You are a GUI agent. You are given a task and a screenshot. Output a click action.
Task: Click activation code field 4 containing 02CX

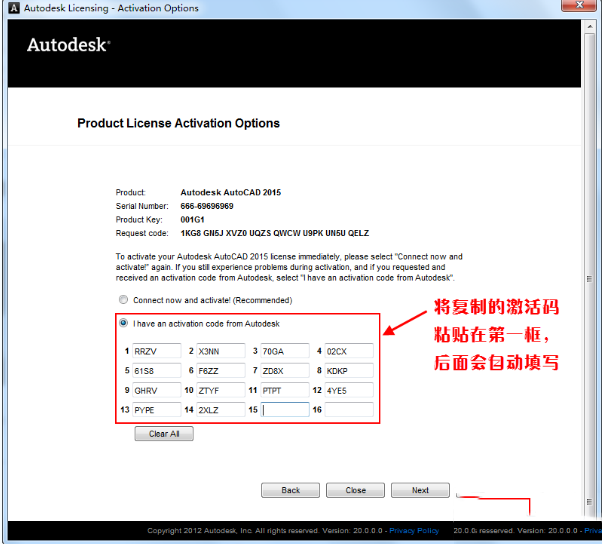click(349, 351)
